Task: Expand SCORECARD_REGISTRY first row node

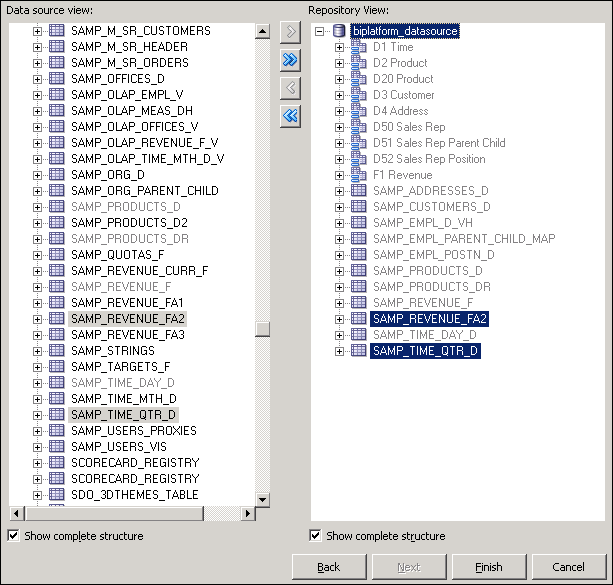Action: click(38, 463)
